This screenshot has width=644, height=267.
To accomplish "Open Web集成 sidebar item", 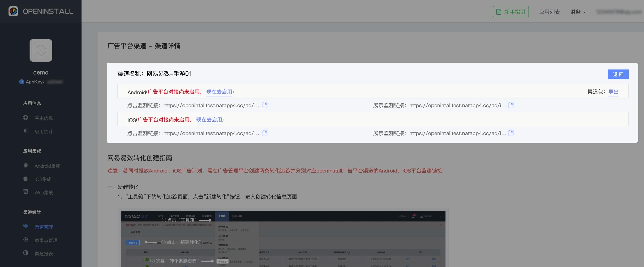I will tap(44, 192).
